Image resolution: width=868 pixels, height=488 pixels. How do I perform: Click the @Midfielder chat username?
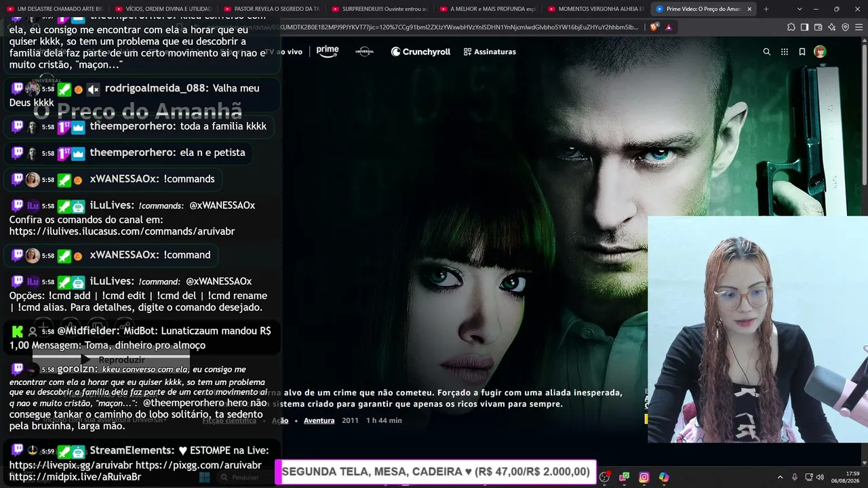pyautogui.click(x=88, y=331)
